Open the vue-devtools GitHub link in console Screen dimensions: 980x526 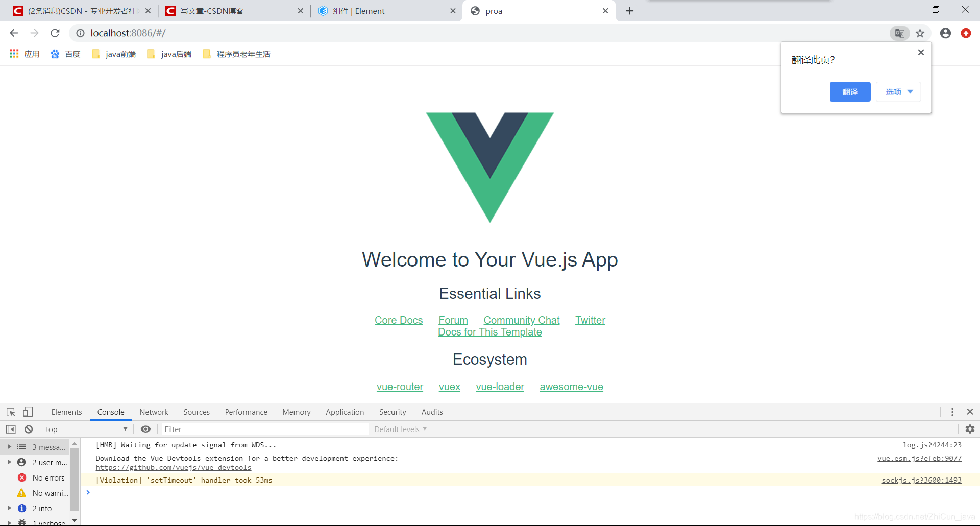click(174, 468)
